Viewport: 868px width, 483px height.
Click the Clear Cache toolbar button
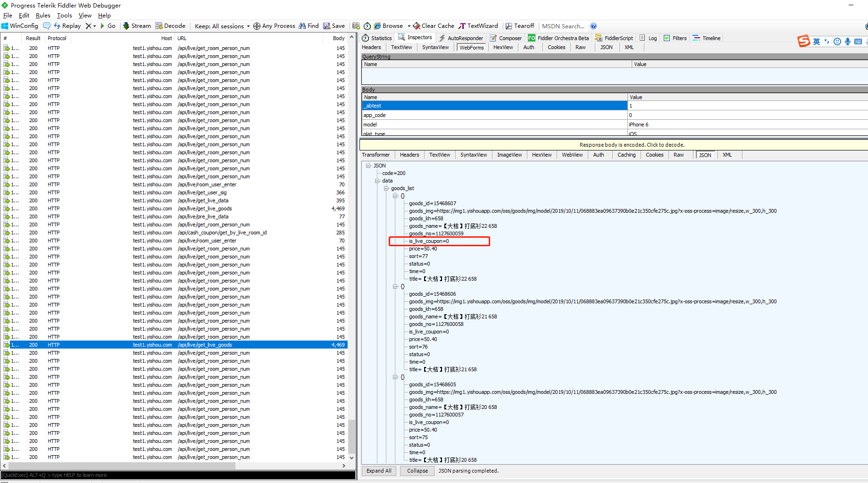[434, 26]
